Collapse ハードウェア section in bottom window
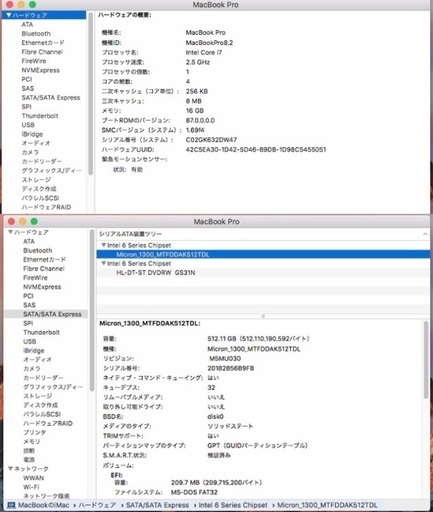The width and height of the screenshot is (433, 512). pos(11,232)
